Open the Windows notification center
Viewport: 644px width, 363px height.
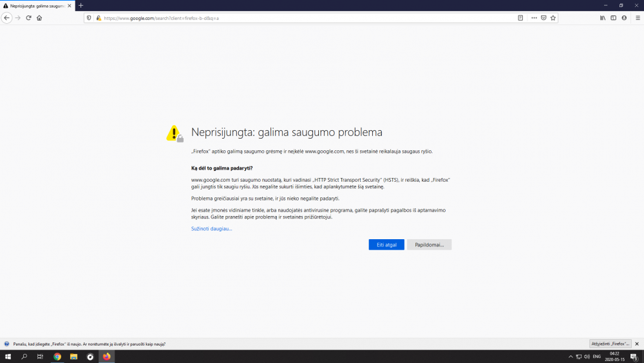coord(634,357)
